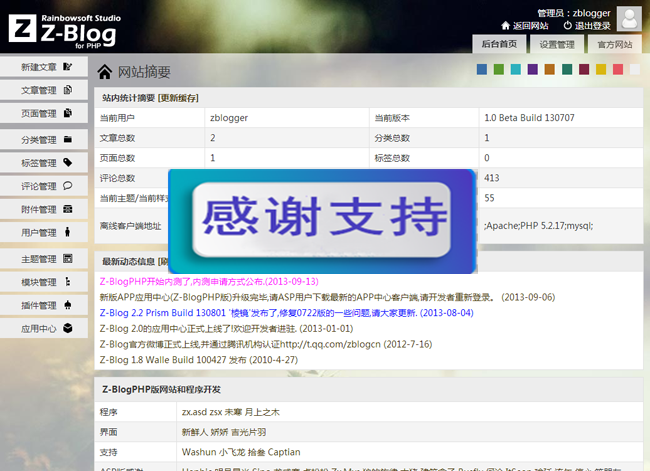This screenshot has height=471, width=650.
Task: Select the purple color theme swatch
Action: click(533, 69)
